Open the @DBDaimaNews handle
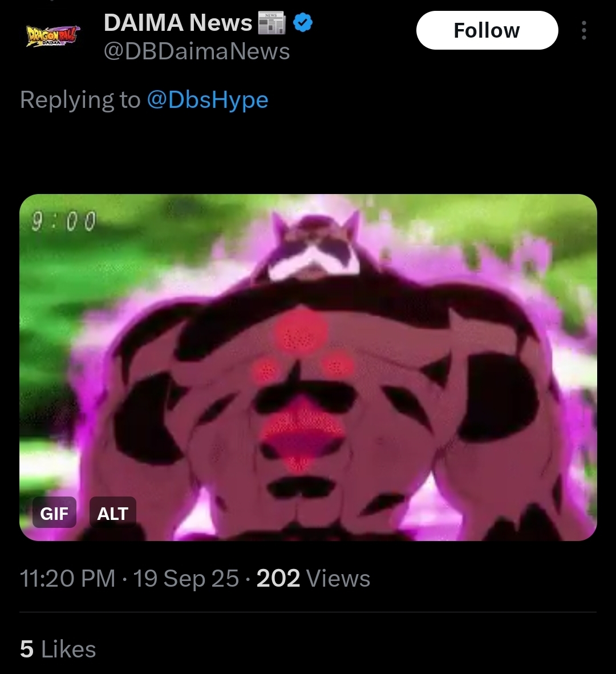The width and height of the screenshot is (616, 674). [197, 51]
